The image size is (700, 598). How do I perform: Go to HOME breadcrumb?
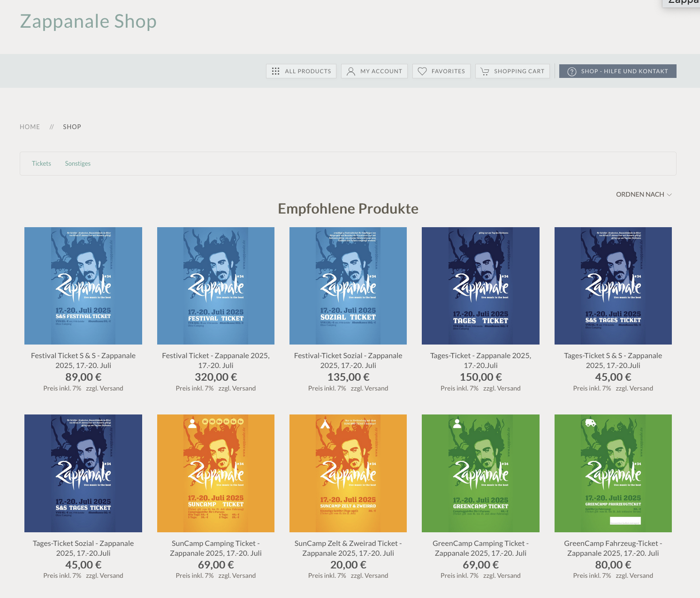click(x=30, y=127)
